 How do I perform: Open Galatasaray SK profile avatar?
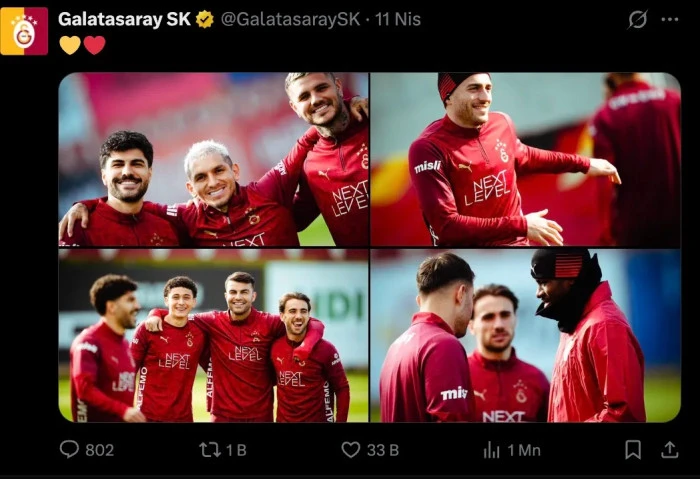tap(24, 31)
